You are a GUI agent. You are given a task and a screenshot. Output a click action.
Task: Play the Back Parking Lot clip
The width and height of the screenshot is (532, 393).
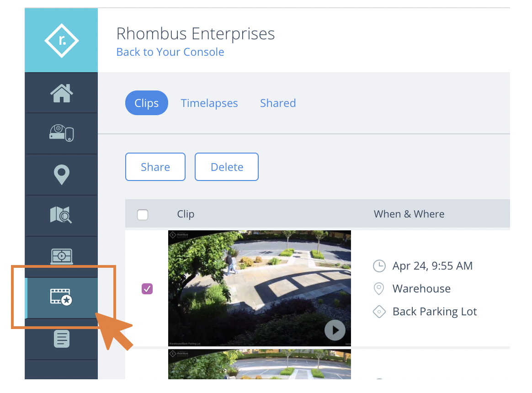[x=335, y=330]
